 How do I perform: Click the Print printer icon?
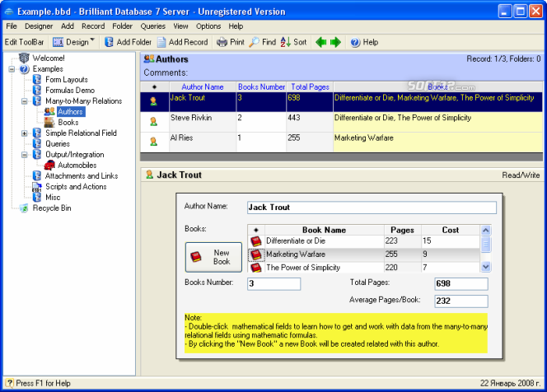222,42
